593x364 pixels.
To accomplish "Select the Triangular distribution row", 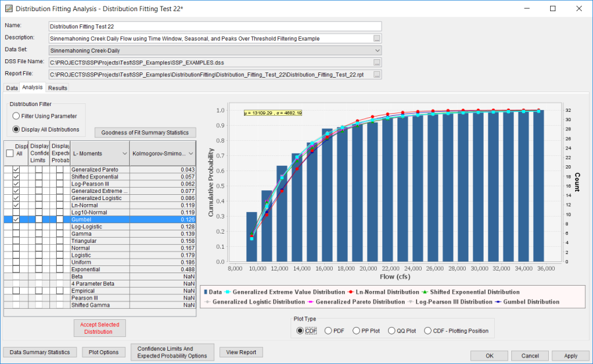I will [100, 241].
